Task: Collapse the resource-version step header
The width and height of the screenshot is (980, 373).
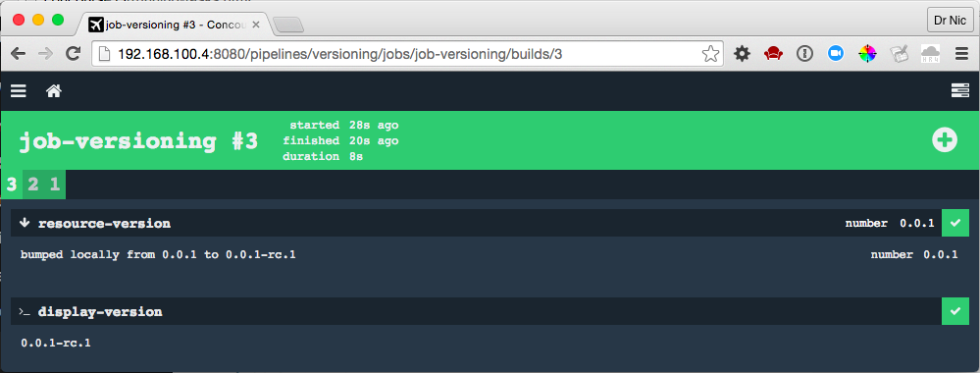Action: pyautogui.click(x=476, y=224)
